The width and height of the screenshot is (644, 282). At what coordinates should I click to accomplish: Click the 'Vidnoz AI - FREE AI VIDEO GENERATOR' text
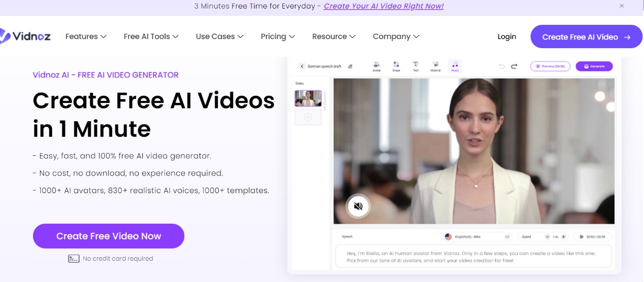106,75
